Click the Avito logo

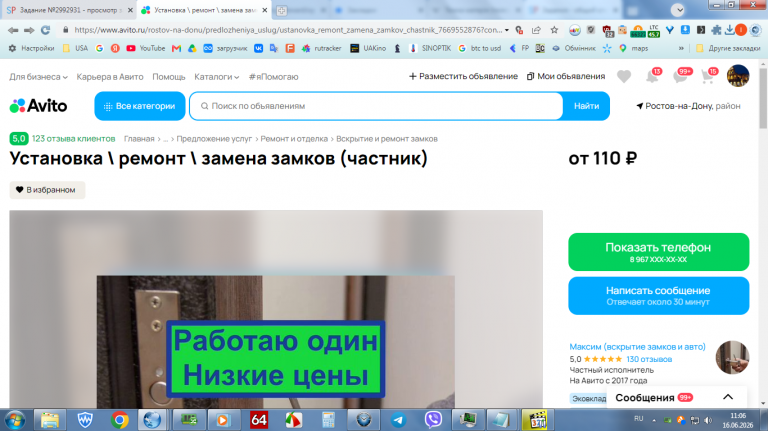[38, 106]
